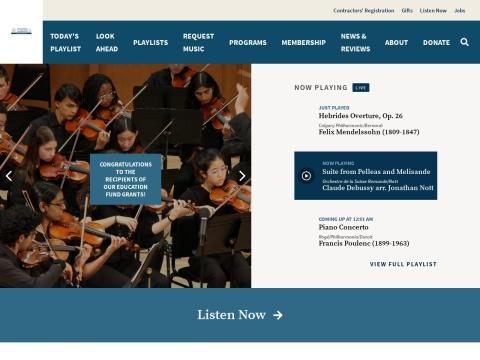Select Hebrides Overture, Op. 26 entry
The width and height of the screenshot is (480, 360).
point(360,116)
